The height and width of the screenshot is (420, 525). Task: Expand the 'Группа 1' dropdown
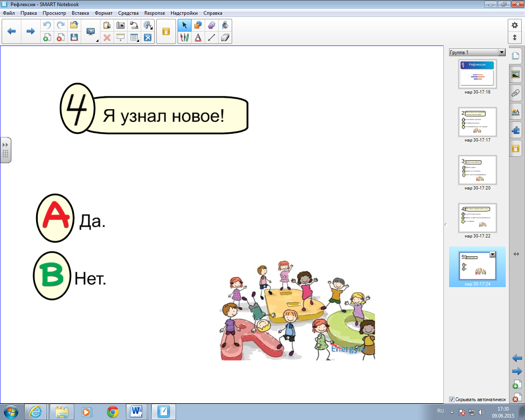pyautogui.click(x=502, y=52)
